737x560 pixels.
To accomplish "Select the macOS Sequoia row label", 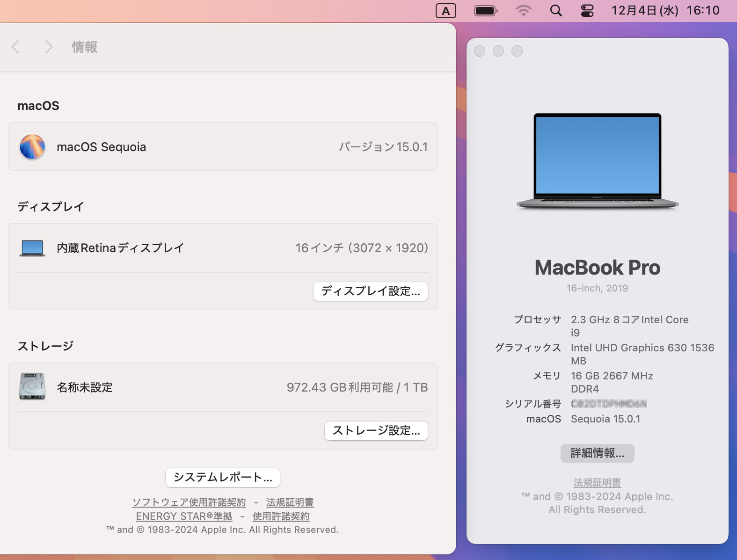I will (x=102, y=147).
